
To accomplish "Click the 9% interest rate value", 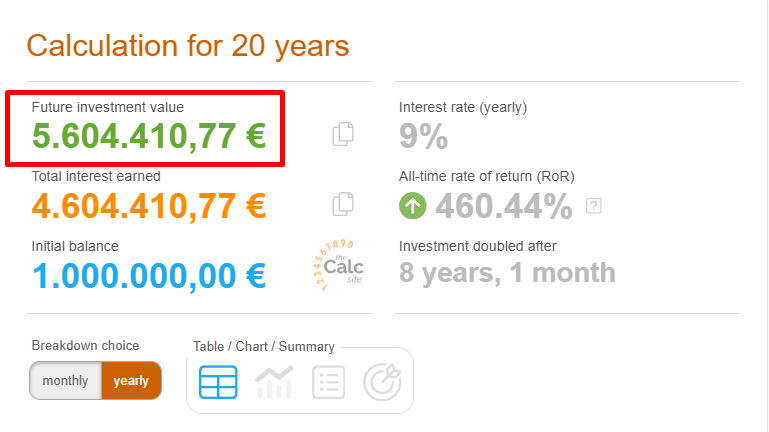I will (x=423, y=136).
